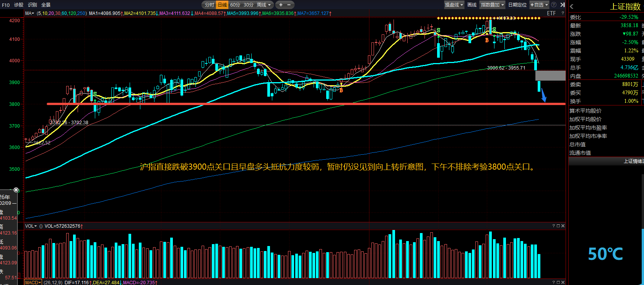Select the 60分 timeframe
This screenshot has width=644, height=285.
point(235,5)
